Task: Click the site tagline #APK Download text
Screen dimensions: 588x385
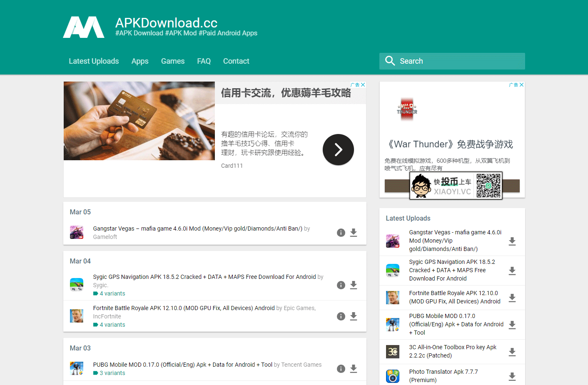Action: 186,33
